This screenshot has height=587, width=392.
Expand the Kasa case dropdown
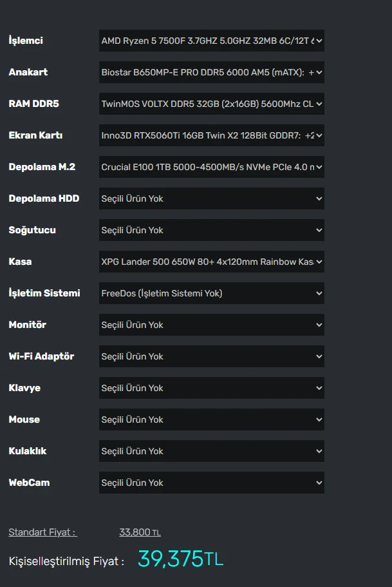[x=211, y=262]
